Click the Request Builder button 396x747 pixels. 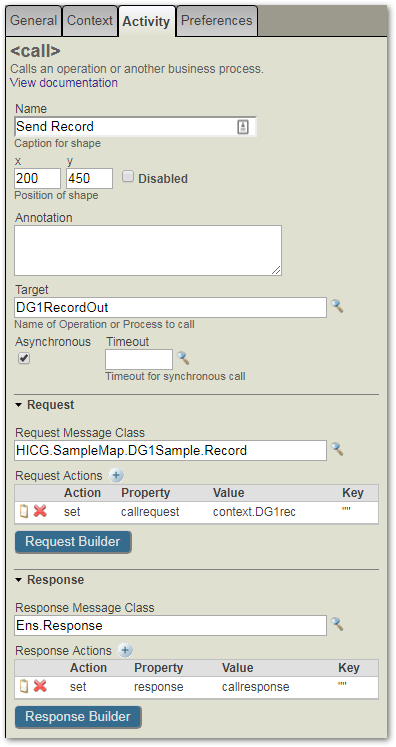[73, 542]
